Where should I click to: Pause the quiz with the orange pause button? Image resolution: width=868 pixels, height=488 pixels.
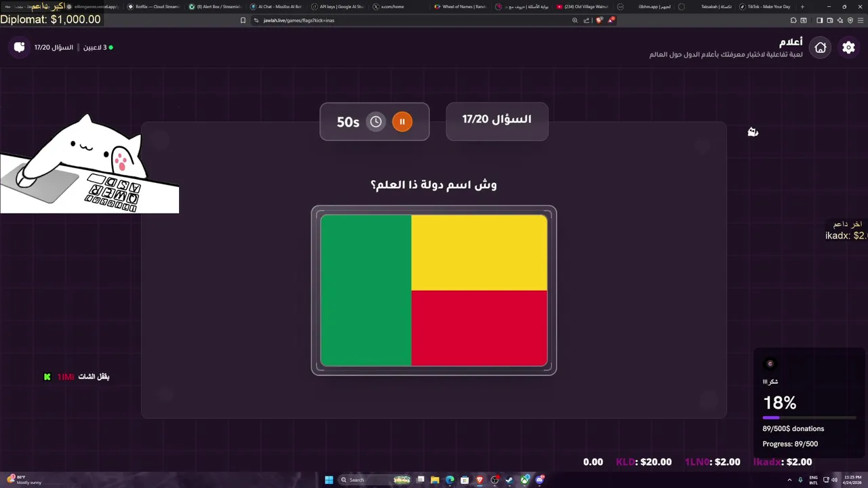402,122
